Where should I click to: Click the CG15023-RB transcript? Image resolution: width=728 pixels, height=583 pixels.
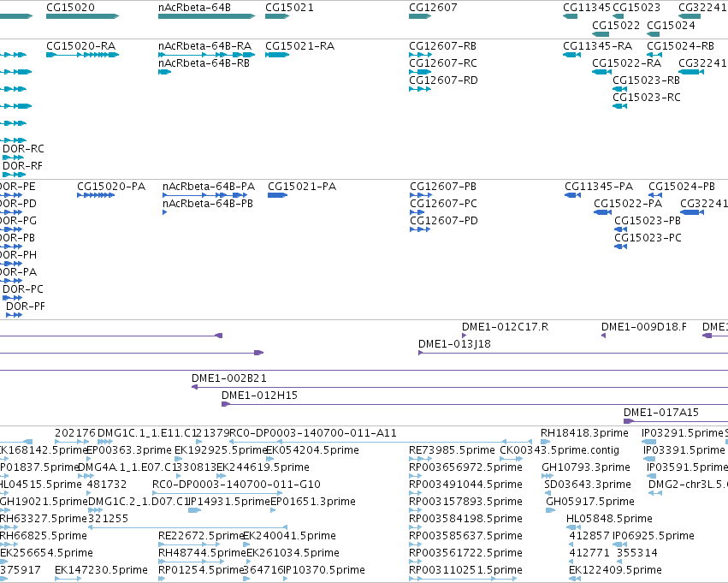(620, 89)
